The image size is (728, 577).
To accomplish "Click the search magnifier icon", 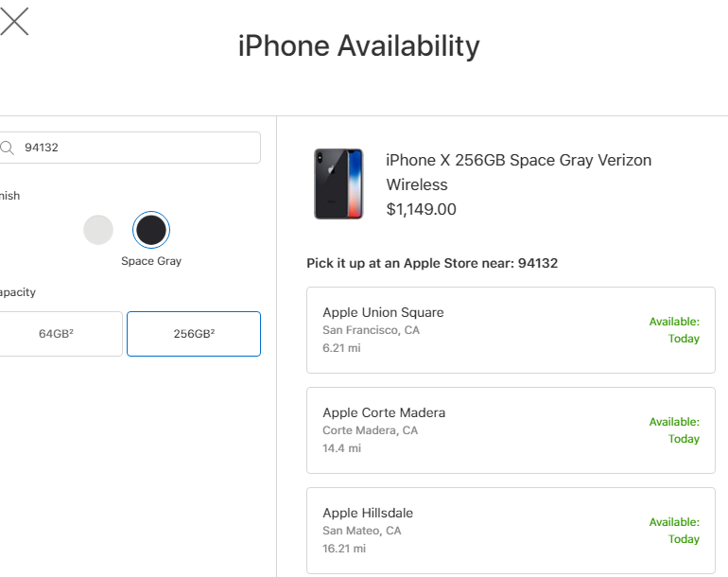I will click(x=7, y=148).
